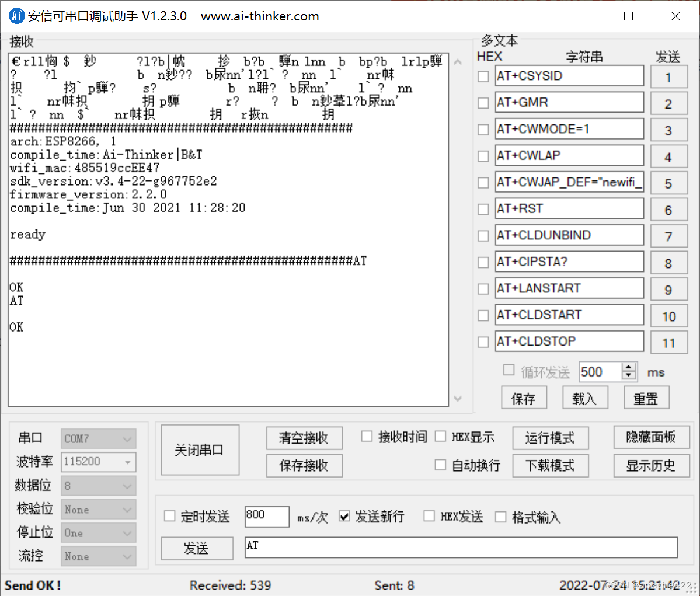Send command 9 AT+LANSTART
This screenshot has height=596, width=700.
(x=668, y=290)
